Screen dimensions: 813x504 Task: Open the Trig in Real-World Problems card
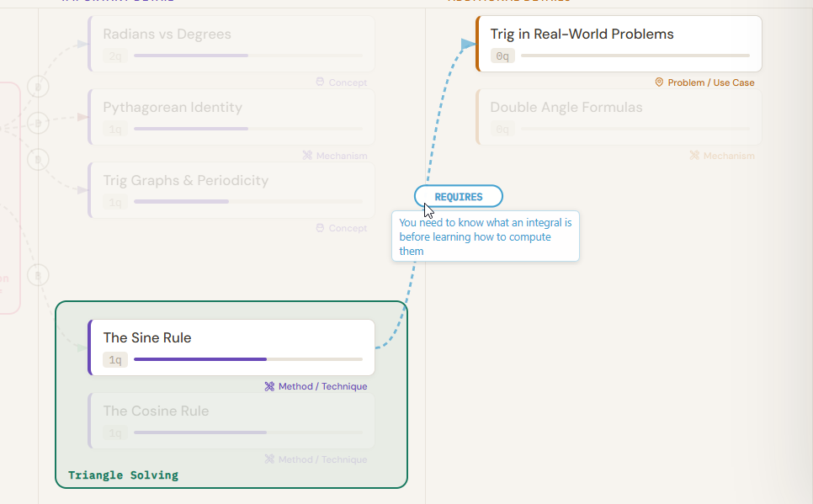pyautogui.click(x=619, y=34)
